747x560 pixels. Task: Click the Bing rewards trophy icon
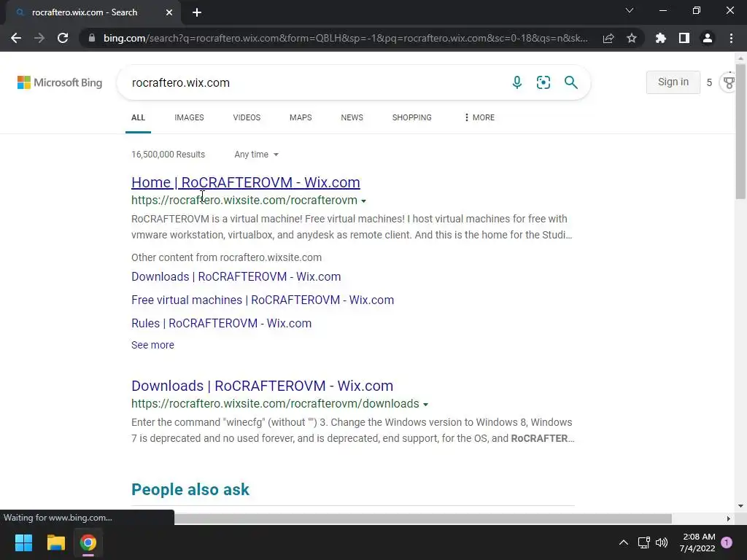click(729, 82)
